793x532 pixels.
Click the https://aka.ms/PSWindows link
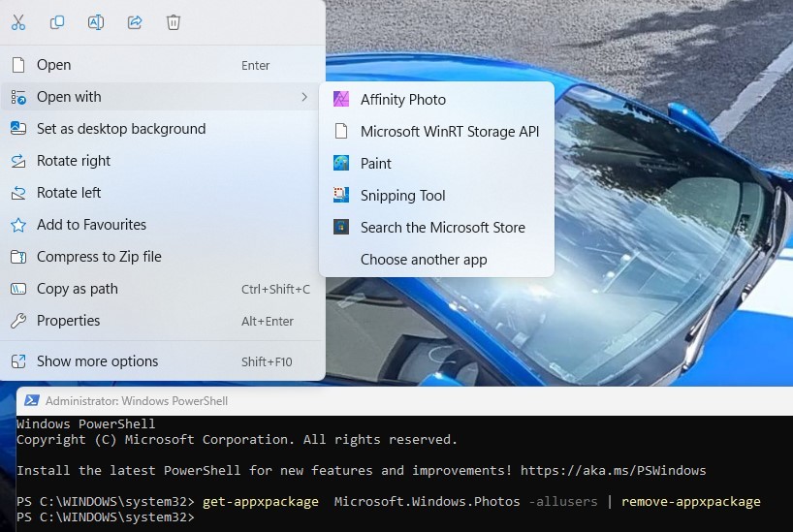(x=613, y=470)
